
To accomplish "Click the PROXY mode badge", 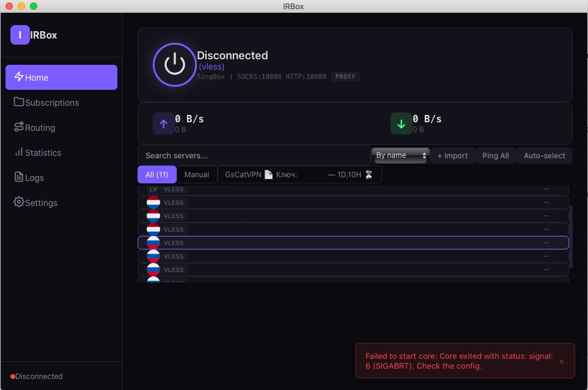I will [x=345, y=76].
